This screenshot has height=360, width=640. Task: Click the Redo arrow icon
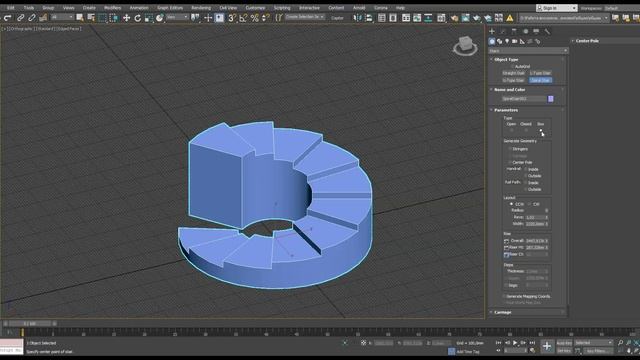(7, 18)
